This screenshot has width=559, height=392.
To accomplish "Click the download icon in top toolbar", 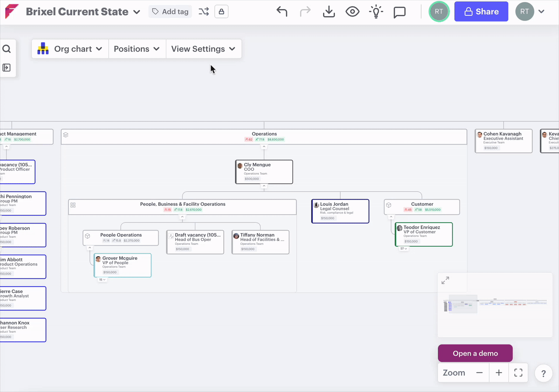I will tap(329, 12).
